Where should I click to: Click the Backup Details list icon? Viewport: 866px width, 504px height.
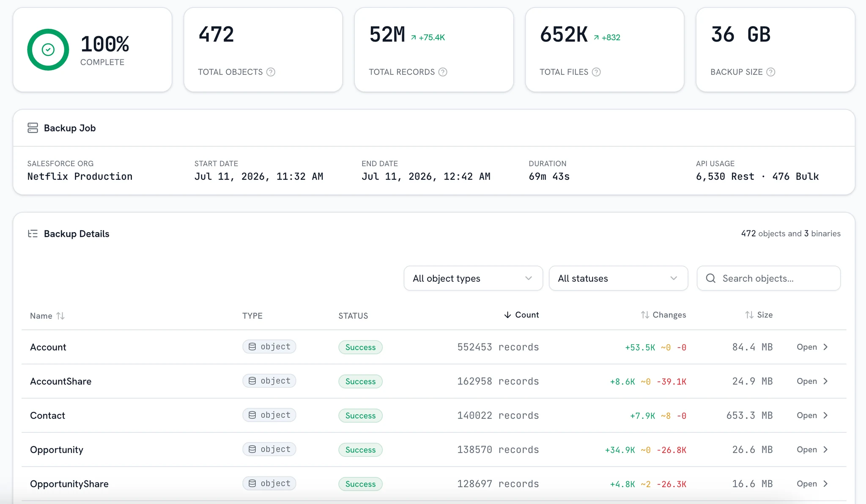(33, 233)
